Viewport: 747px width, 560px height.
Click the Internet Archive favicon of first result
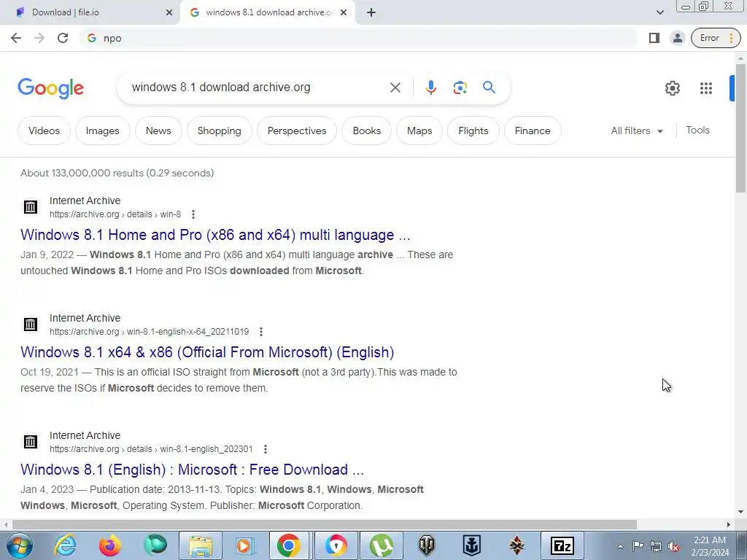coord(31,207)
